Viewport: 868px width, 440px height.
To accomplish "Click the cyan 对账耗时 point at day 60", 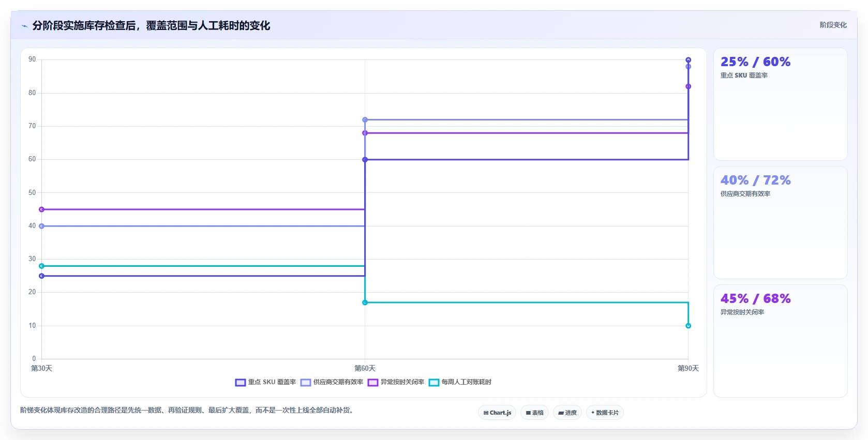I will point(365,302).
